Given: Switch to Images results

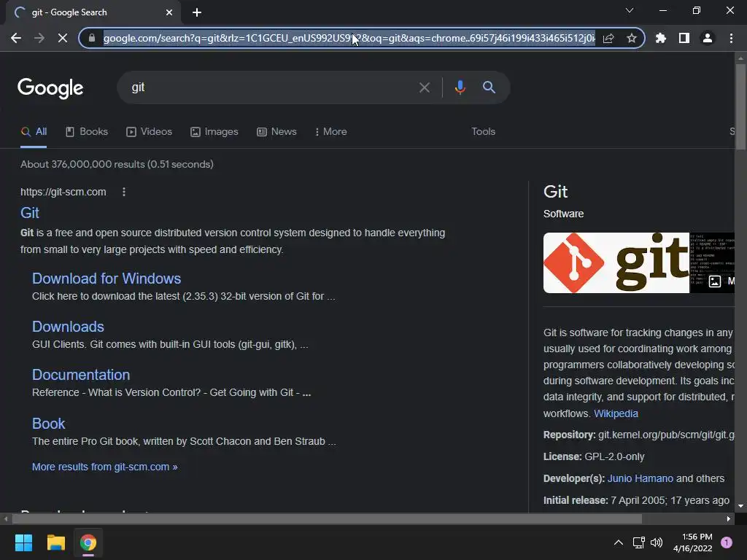Looking at the screenshot, I should click(214, 132).
